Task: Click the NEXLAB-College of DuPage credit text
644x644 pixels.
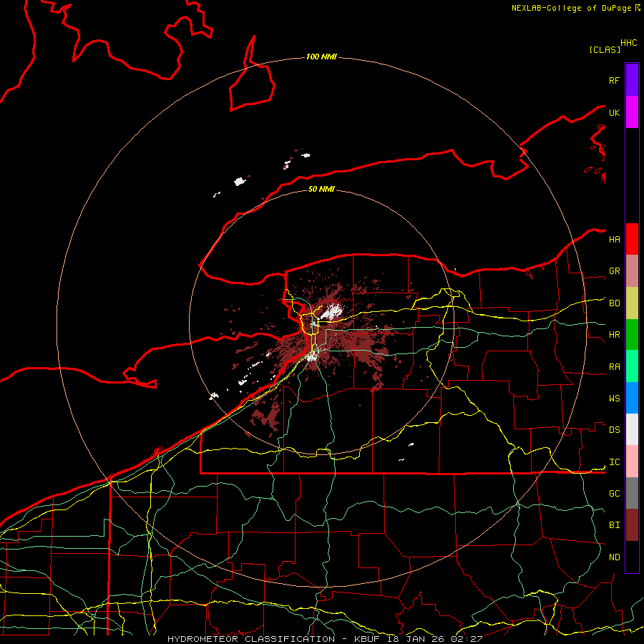Action: [x=571, y=8]
